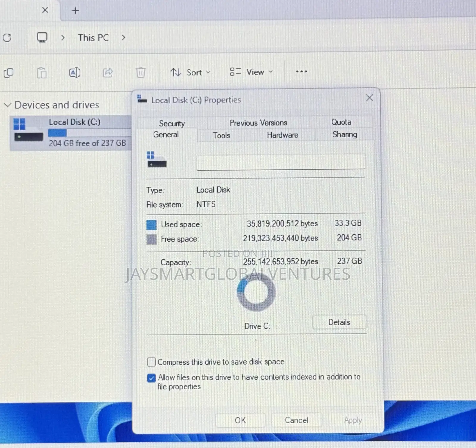The width and height of the screenshot is (476, 448).
Task: Open the Sort dropdown menu
Action: pos(190,72)
